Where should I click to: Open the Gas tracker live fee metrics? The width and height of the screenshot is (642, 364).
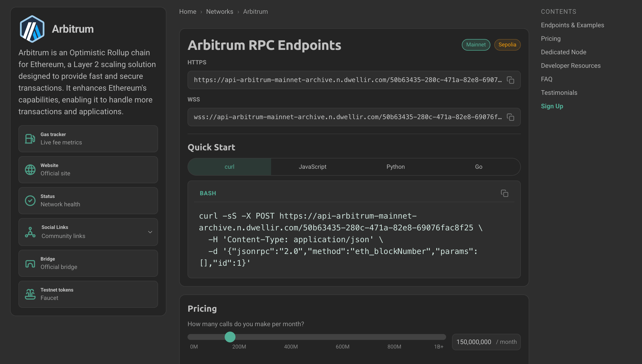[x=88, y=139]
